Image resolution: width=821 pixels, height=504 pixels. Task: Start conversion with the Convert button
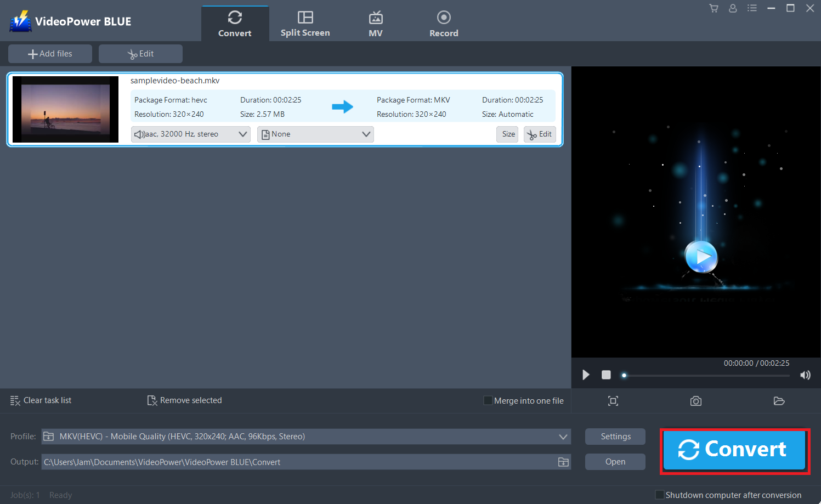point(734,449)
